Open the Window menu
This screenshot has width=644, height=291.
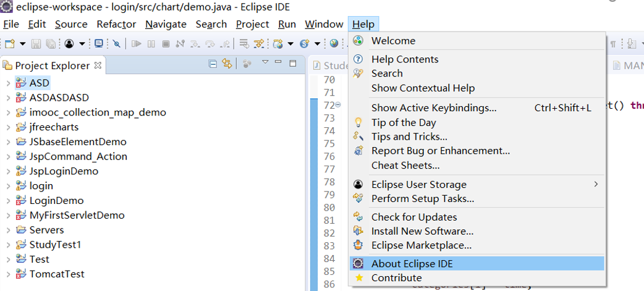click(x=324, y=24)
